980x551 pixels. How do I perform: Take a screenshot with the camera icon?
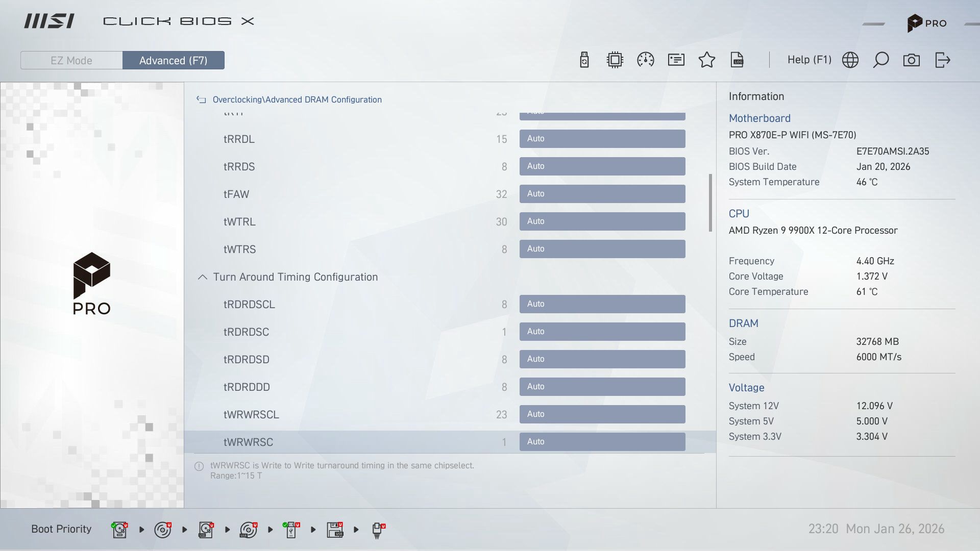point(912,60)
